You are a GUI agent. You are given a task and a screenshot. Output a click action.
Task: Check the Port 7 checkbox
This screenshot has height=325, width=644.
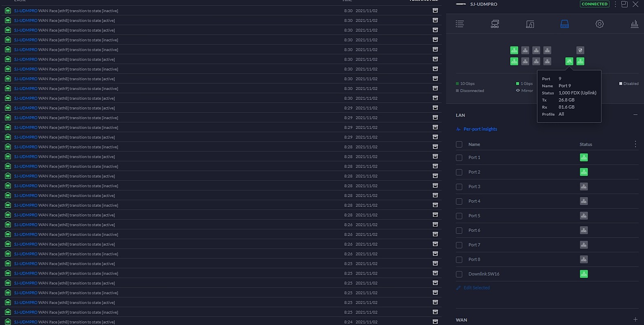tap(459, 245)
